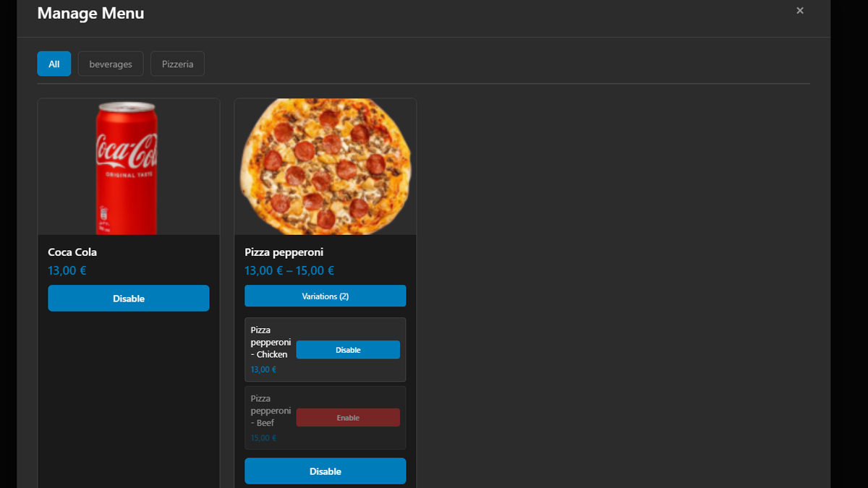Select the Pizza pepperoni - Beef label

click(271, 411)
